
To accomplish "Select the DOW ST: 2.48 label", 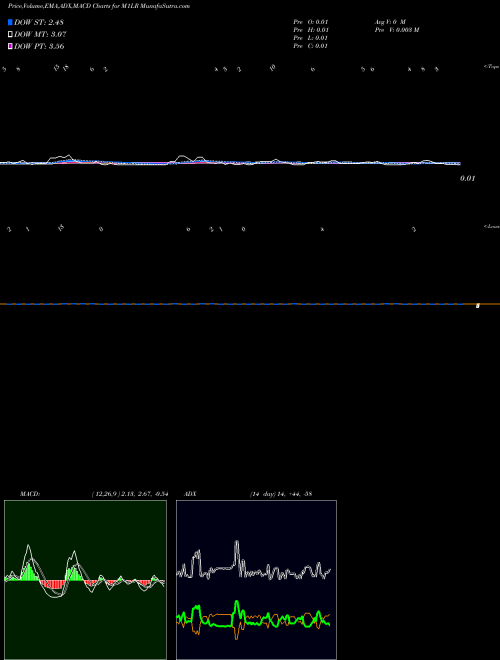I will coord(39,22).
